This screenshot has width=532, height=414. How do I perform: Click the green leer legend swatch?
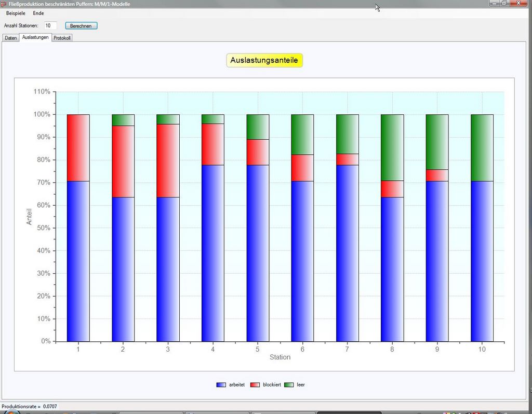pyautogui.click(x=289, y=385)
